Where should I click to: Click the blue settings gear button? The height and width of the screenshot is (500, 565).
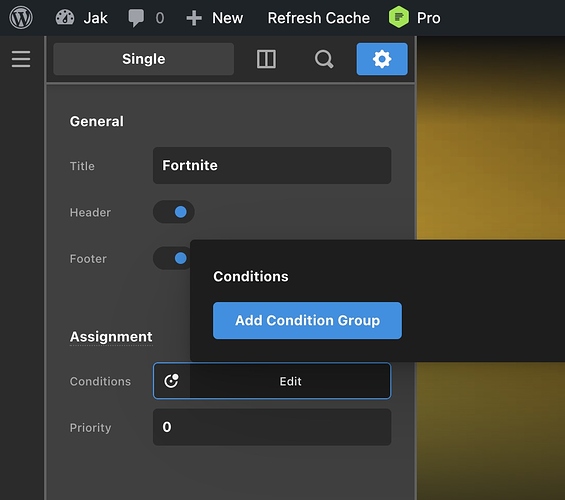[382, 59]
